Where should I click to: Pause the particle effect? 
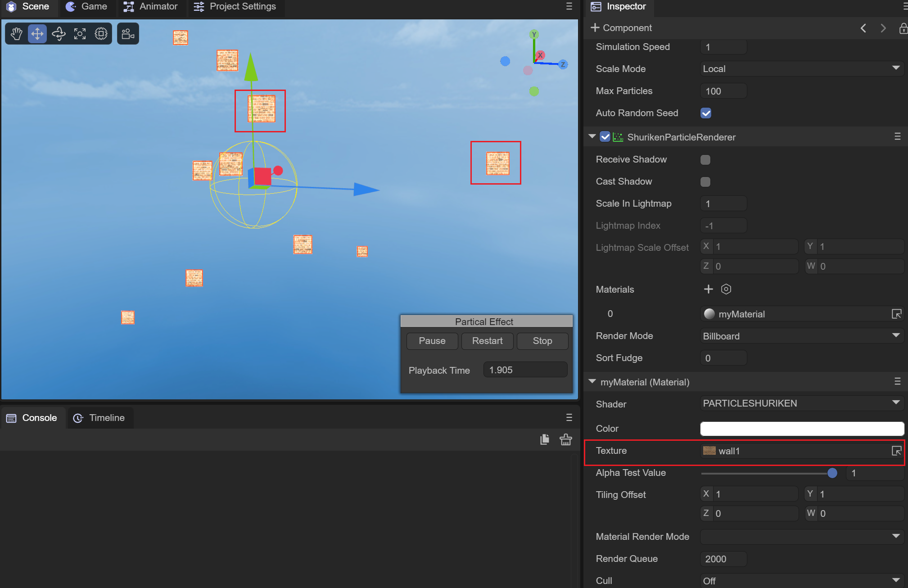tap(432, 341)
